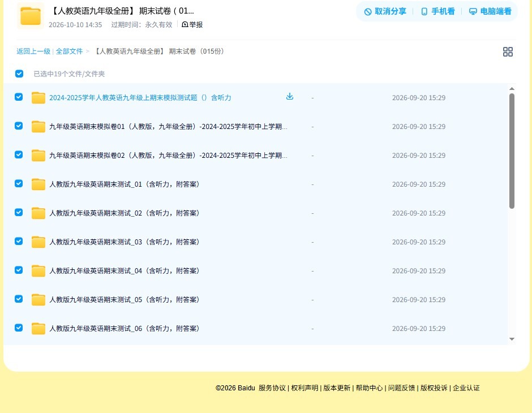Open 服务协议 footer link
The width and height of the screenshot is (532, 413).
(272, 388)
